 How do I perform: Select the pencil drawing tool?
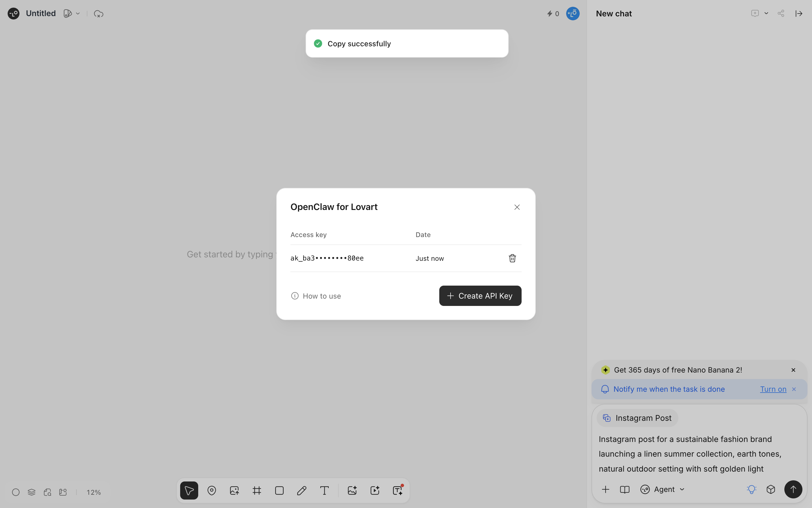click(x=302, y=491)
